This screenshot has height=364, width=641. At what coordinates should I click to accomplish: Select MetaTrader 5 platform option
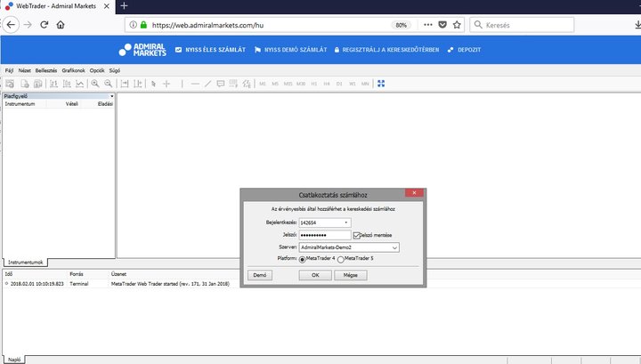pos(340,259)
